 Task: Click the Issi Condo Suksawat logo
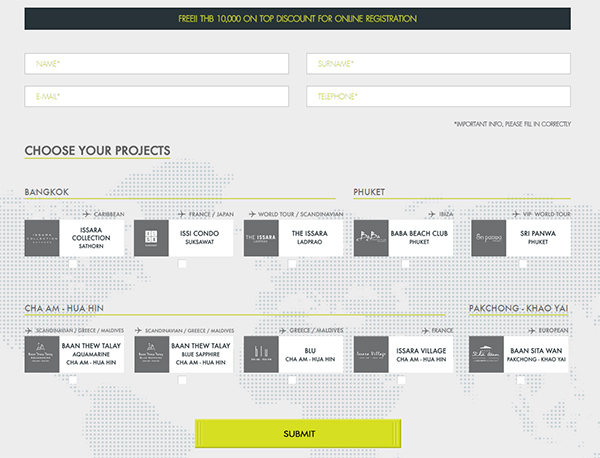tap(151, 238)
